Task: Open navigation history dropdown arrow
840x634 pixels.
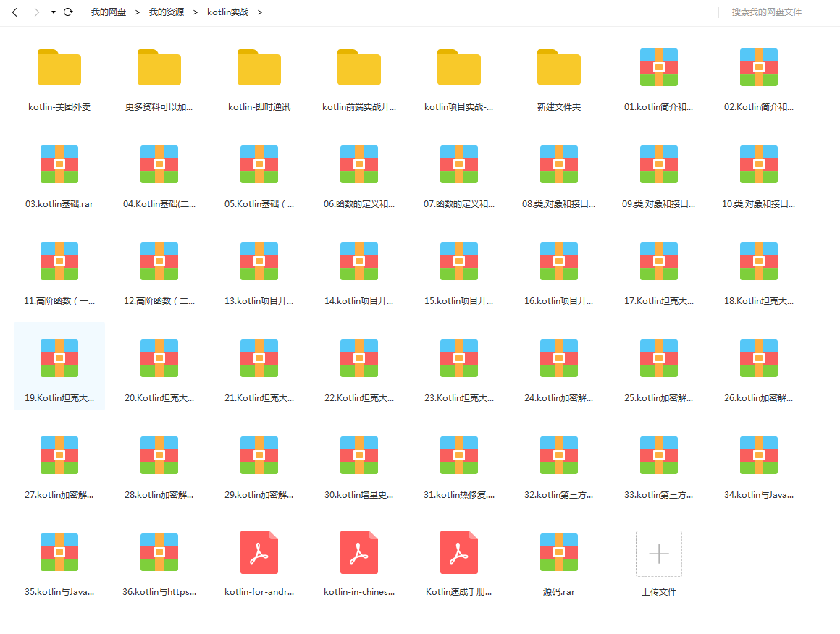Action: pos(54,12)
